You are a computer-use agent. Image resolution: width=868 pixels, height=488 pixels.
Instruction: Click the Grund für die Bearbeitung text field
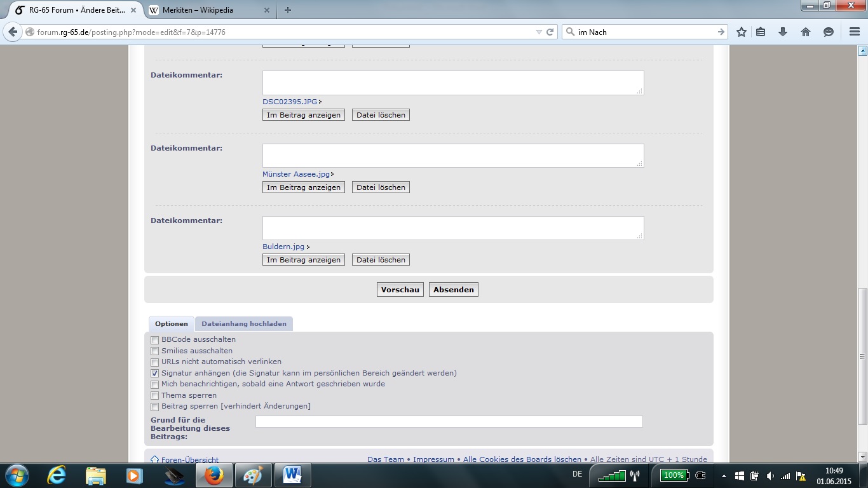(x=449, y=422)
